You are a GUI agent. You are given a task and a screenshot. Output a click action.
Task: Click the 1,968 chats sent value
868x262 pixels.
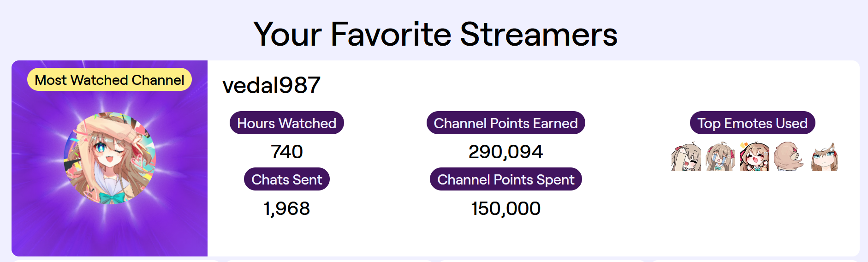coord(286,208)
